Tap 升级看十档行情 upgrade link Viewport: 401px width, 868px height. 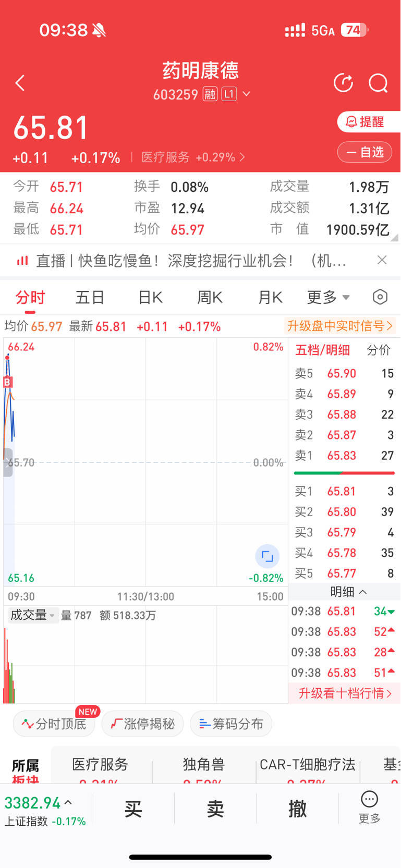345,693
